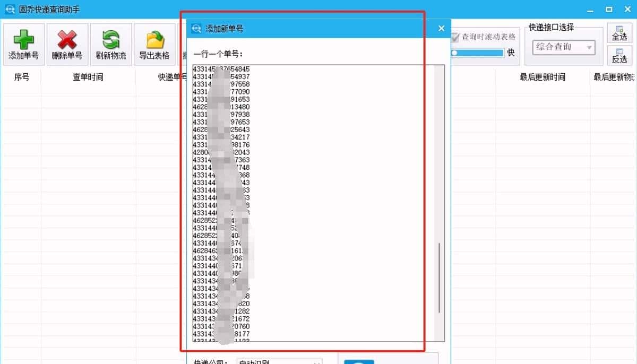Close the 添加新单号 dialog
The width and height of the screenshot is (637, 364).
pyautogui.click(x=441, y=28)
